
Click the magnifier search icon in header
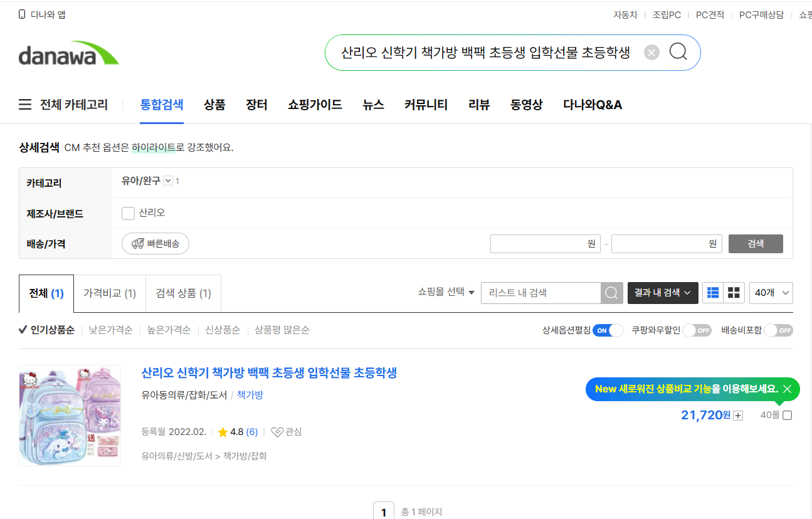pyautogui.click(x=678, y=52)
